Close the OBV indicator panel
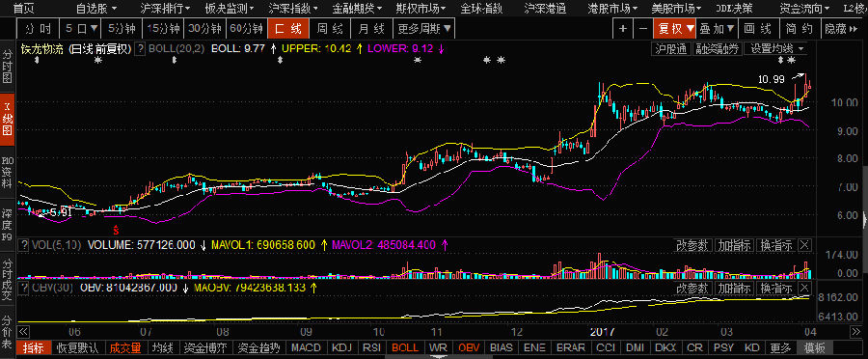 point(805,289)
